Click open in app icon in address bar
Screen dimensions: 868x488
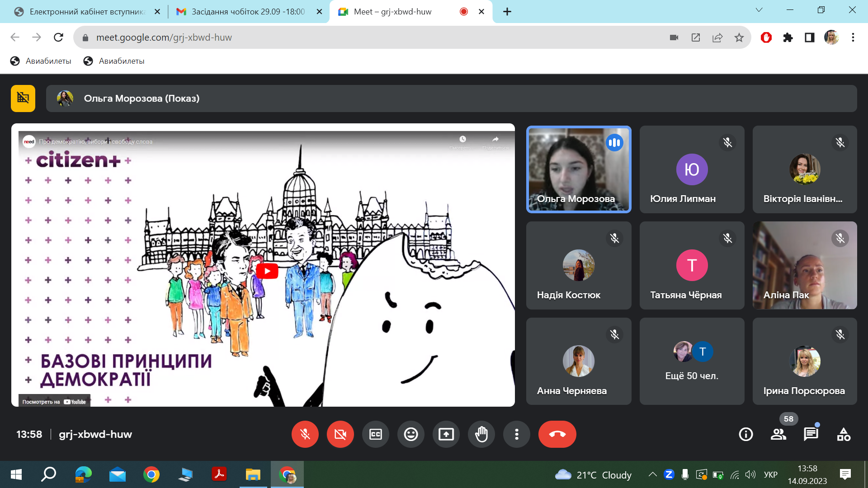pyautogui.click(x=696, y=38)
